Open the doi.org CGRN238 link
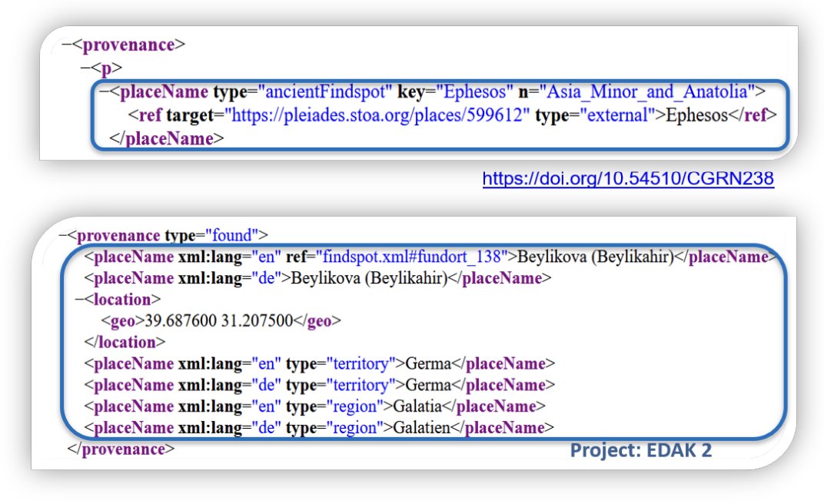Screen dimensions: 824x504 [628, 178]
